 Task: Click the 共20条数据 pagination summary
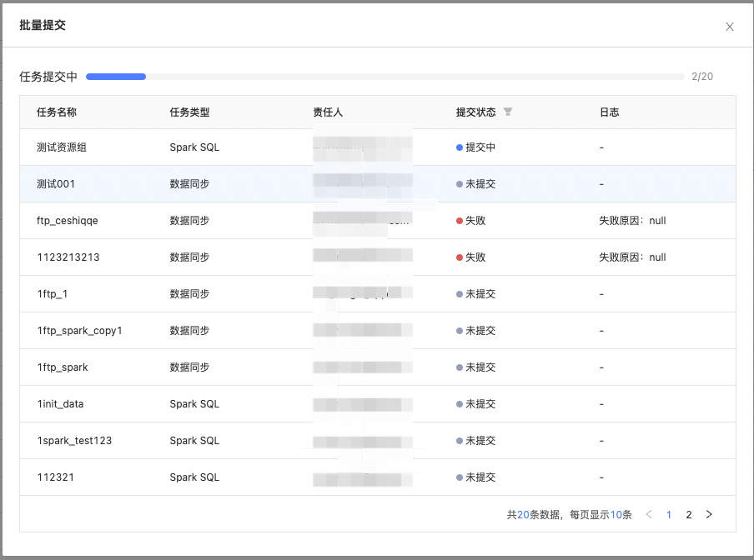(x=569, y=515)
